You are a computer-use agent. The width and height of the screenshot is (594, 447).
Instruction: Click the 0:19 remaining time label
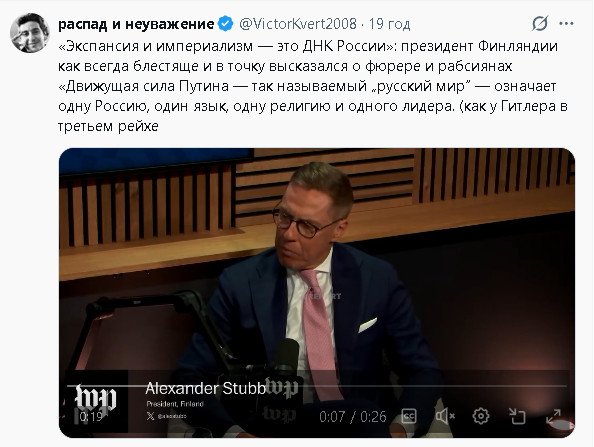click(x=91, y=417)
